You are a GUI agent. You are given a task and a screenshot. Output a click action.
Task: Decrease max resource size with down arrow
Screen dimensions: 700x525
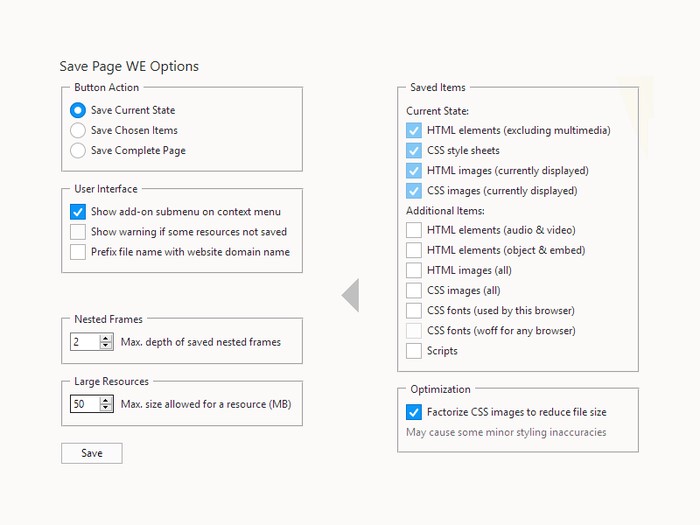tap(106, 408)
